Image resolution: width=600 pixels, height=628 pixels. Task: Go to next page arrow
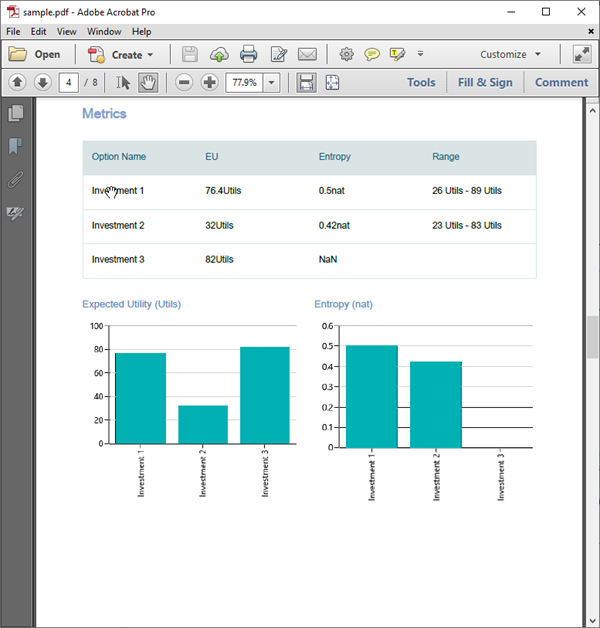[x=43, y=82]
